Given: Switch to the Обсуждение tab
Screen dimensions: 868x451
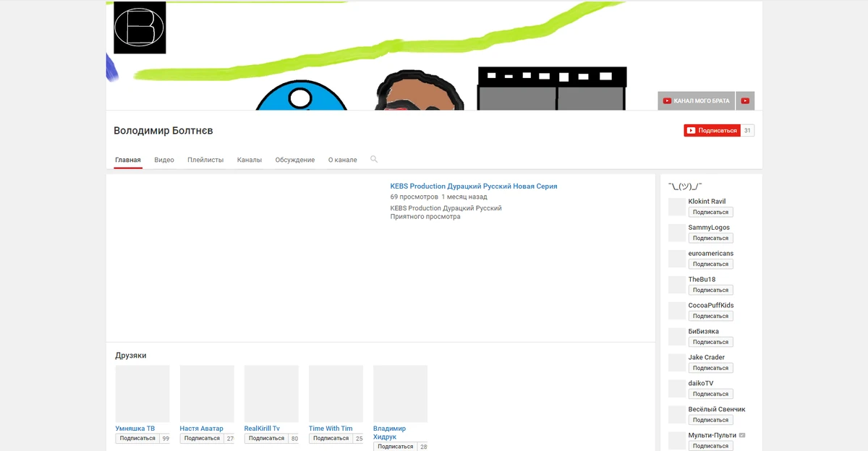Looking at the screenshot, I should click(294, 159).
